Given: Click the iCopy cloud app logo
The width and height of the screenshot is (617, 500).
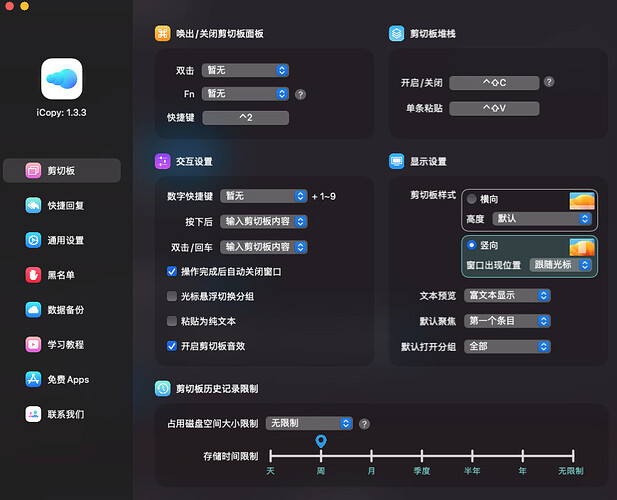Looking at the screenshot, I should 62,79.
